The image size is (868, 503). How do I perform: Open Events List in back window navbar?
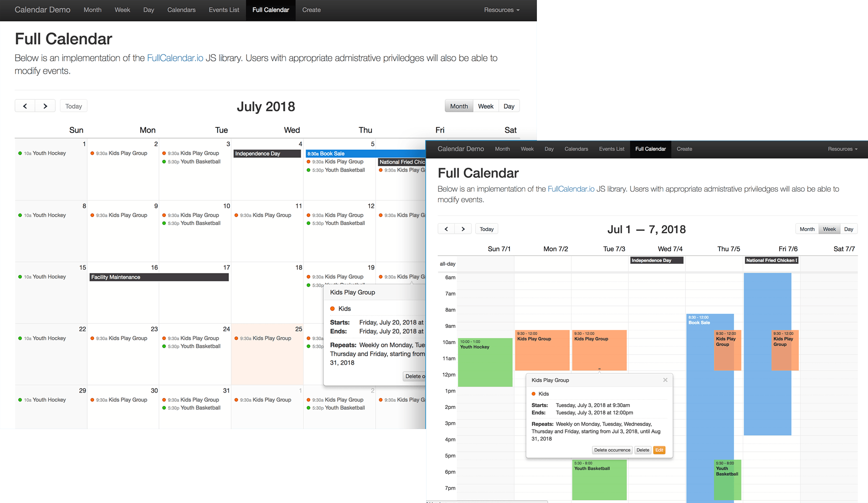[x=224, y=10]
